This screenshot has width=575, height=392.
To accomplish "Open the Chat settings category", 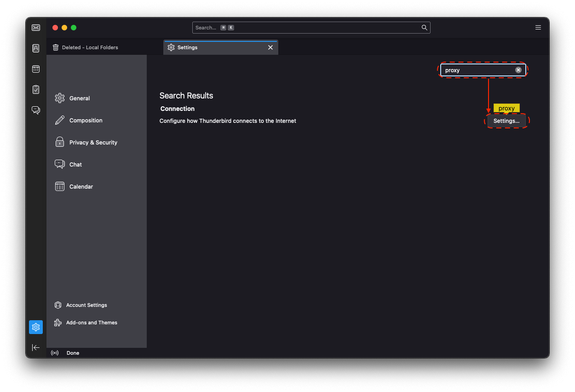I will [x=75, y=165].
